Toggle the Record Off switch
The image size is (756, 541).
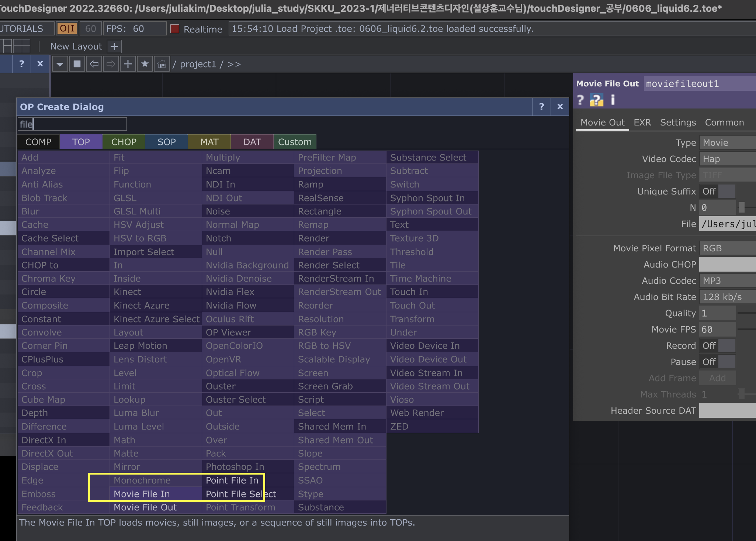coord(717,346)
